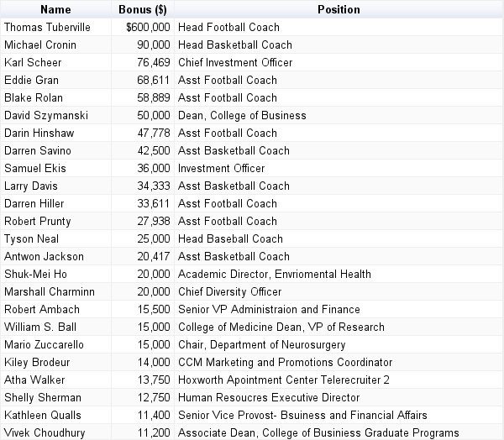The image size is (504, 440).
Task: Click the Kiley Brodeur name cell
Action: (x=37, y=363)
